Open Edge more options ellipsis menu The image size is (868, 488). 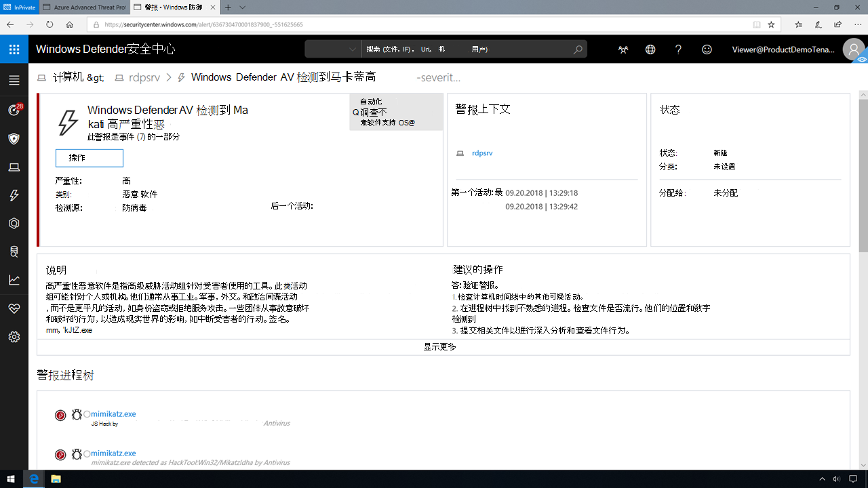point(858,24)
